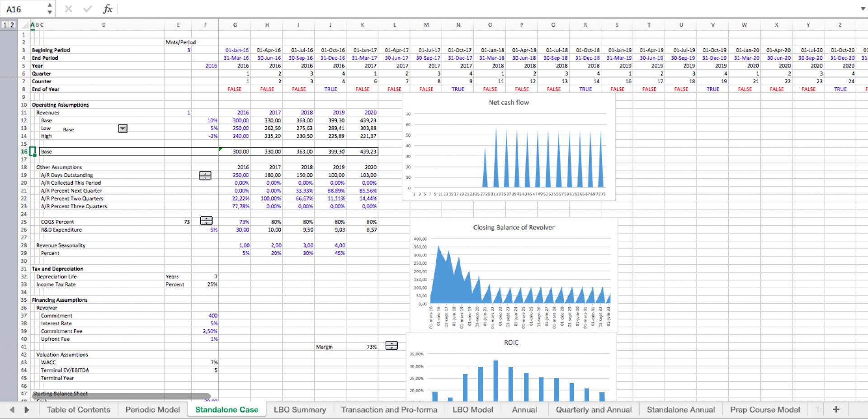Click the Margin spinner control
The image size is (868, 419).
pyautogui.click(x=392, y=346)
